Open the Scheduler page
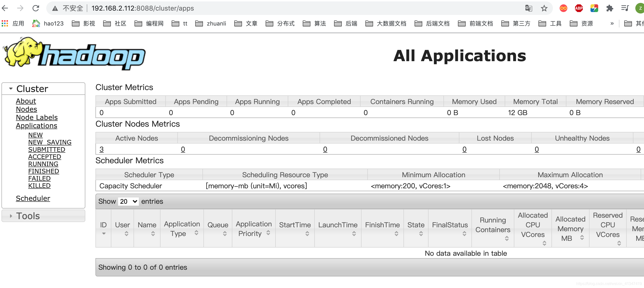The width and height of the screenshot is (644, 288). [x=33, y=199]
